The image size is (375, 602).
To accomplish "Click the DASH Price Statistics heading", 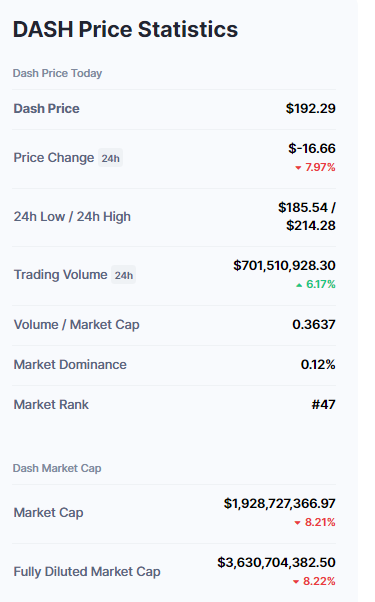I will click(x=126, y=29).
